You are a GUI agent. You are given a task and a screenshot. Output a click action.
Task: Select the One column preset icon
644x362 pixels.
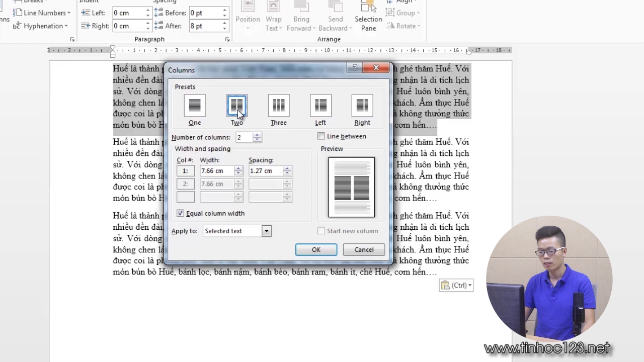point(195,106)
